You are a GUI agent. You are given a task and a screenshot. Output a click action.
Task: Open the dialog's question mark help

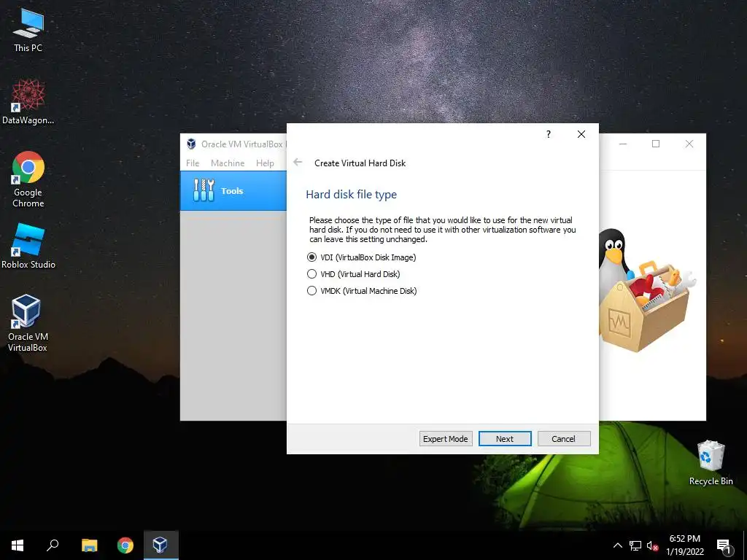(x=549, y=134)
